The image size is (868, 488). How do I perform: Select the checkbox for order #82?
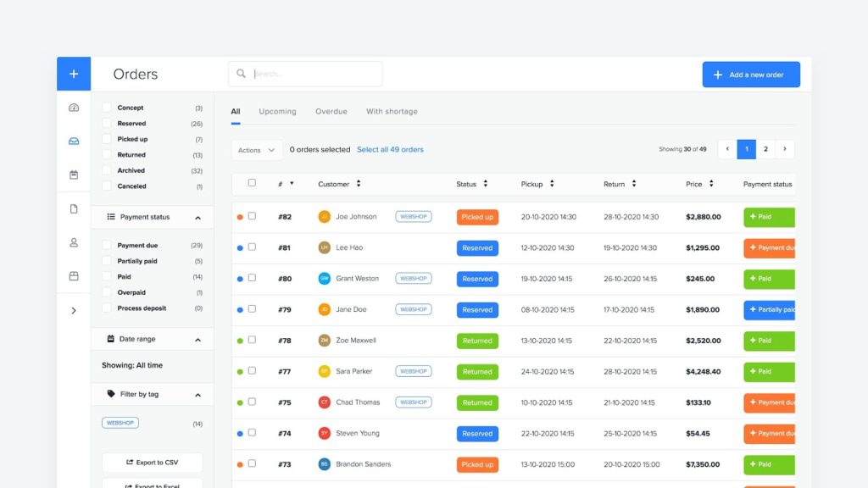[x=252, y=216]
